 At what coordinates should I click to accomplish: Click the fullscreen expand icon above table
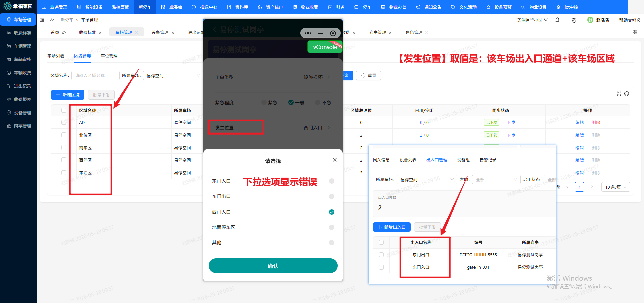click(619, 93)
